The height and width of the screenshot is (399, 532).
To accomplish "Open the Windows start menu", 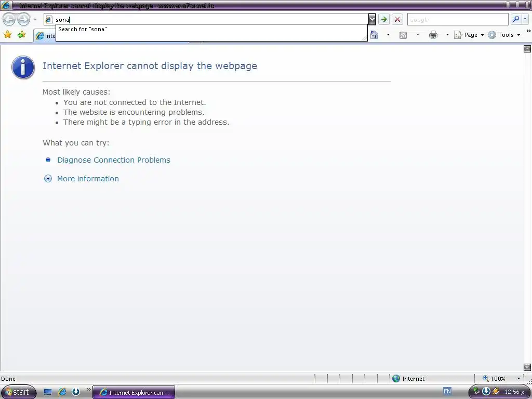I will [18, 392].
